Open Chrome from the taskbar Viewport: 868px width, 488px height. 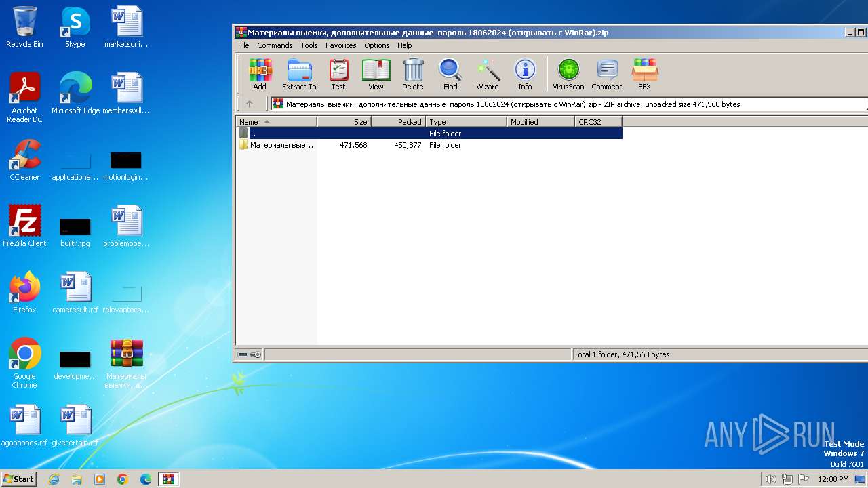(123, 479)
